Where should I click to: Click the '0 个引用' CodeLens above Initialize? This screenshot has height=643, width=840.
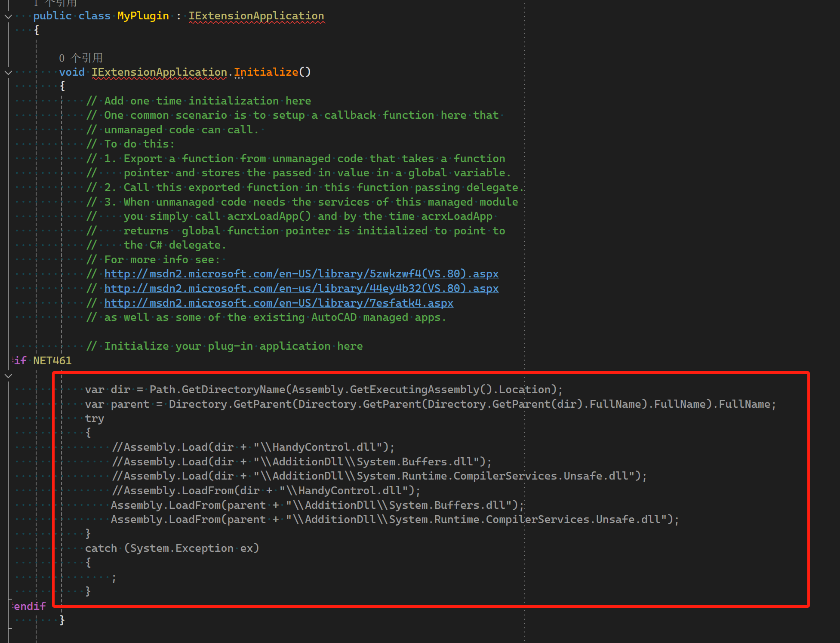point(80,58)
